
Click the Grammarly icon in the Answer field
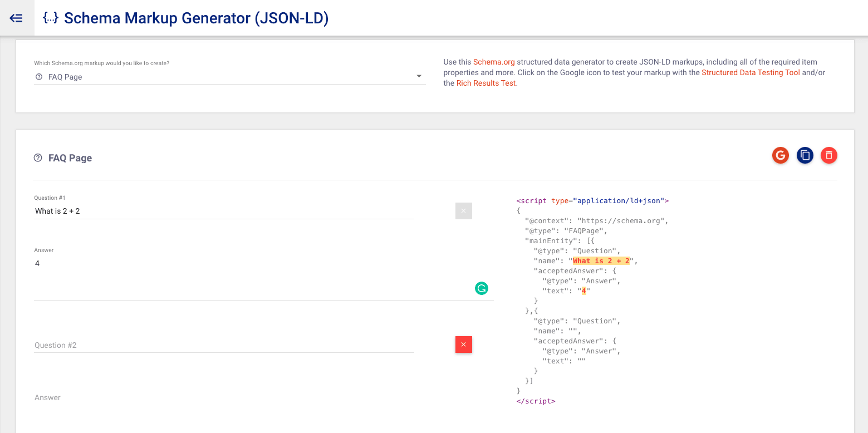coord(481,288)
